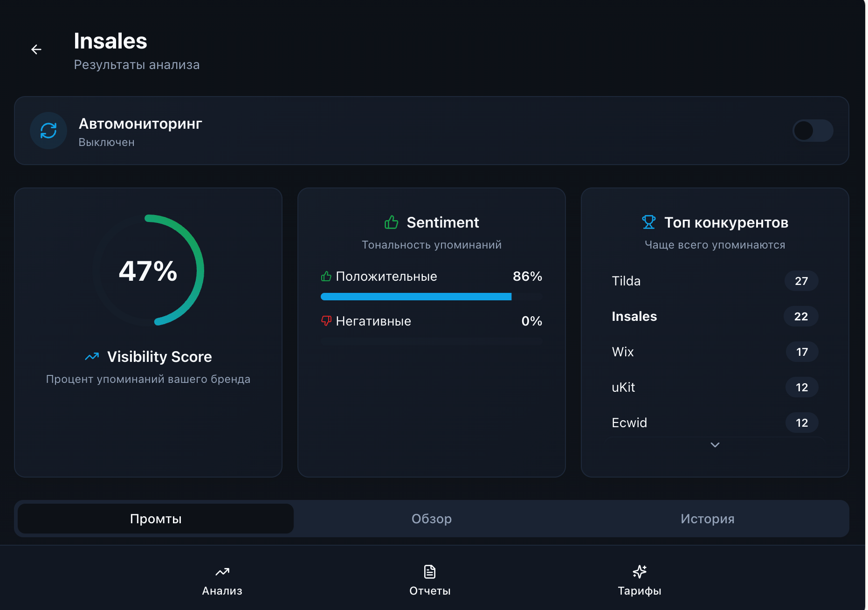
Task: Enable the Автомониторинг toggle switch
Action: click(x=813, y=131)
